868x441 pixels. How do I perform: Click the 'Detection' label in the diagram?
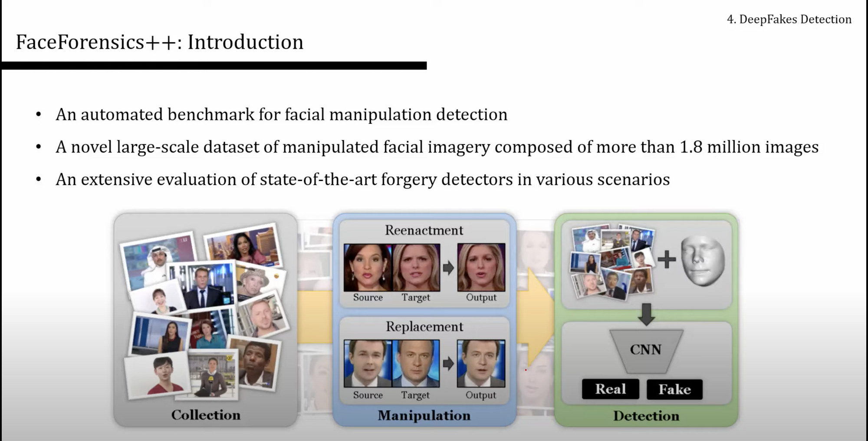click(x=646, y=416)
